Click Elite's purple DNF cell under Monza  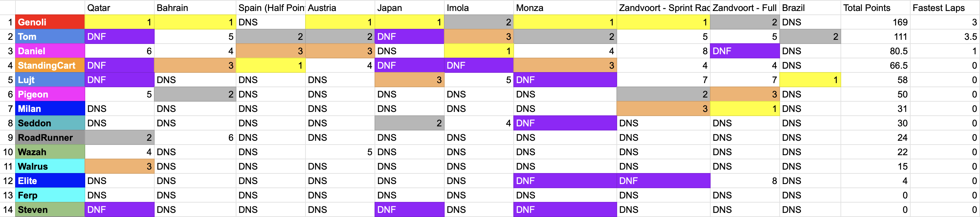click(x=565, y=181)
